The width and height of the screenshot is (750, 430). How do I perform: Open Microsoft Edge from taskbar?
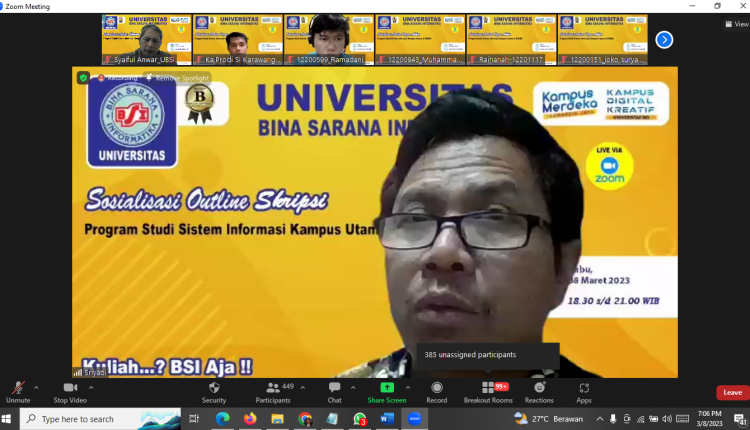(222, 419)
